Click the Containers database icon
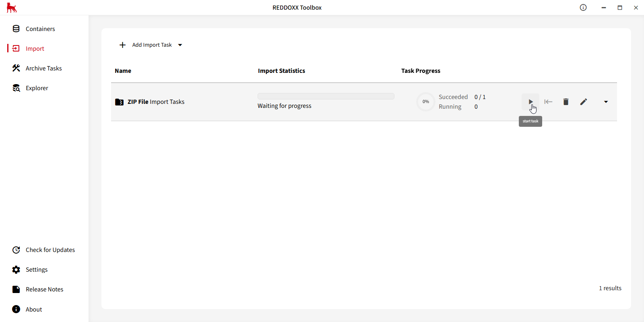The image size is (644, 322). tap(16, 29)
